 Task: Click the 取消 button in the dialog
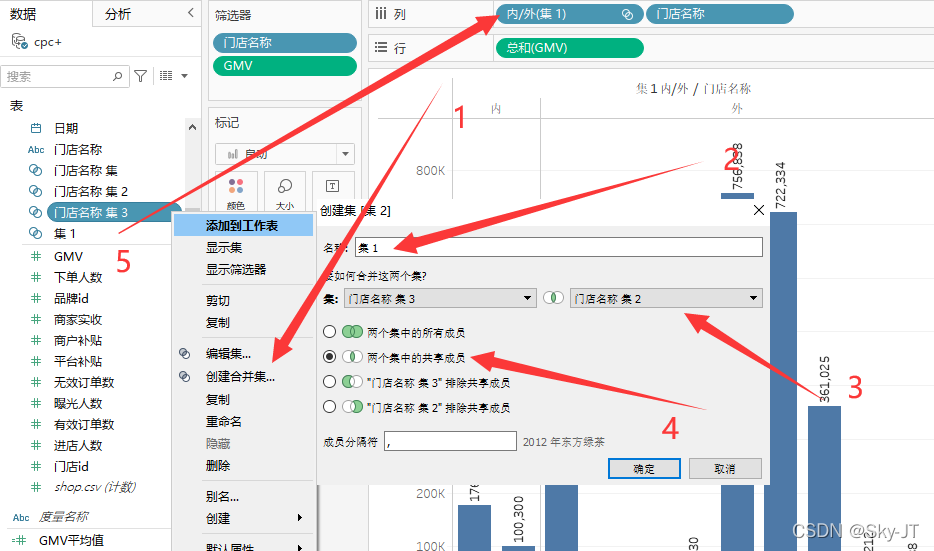click(x=725, y=469)
